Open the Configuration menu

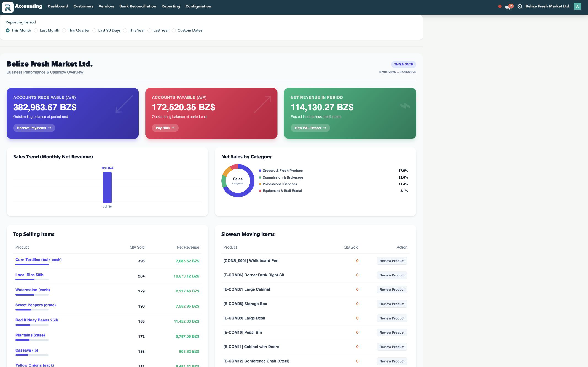[198, 6]
